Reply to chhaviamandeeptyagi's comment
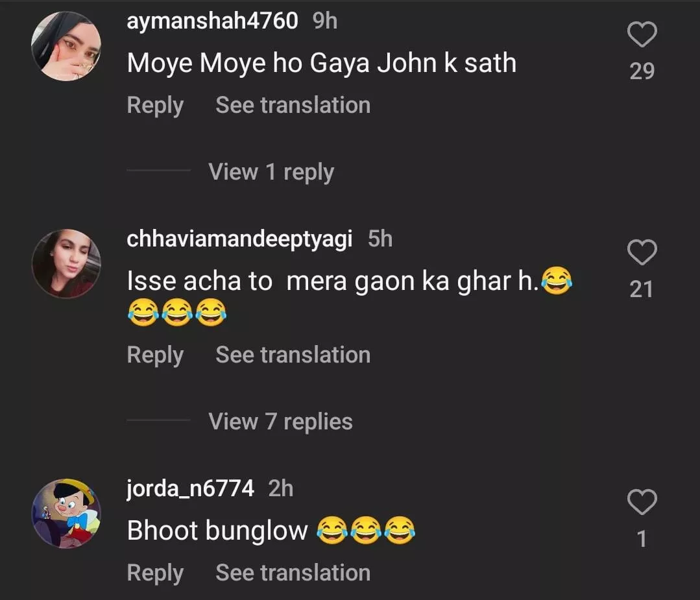The width and height of the screenshot is (700, 600). pos(155,355)
